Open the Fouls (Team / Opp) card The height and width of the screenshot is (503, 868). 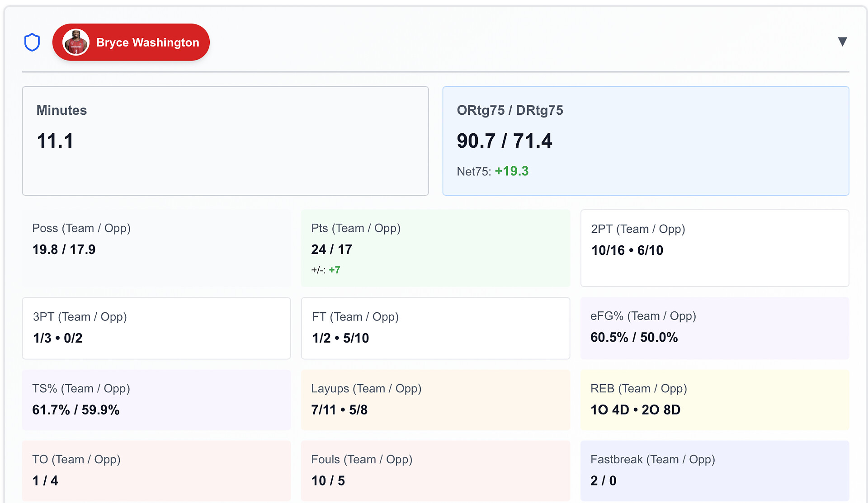tap(435, 470)
